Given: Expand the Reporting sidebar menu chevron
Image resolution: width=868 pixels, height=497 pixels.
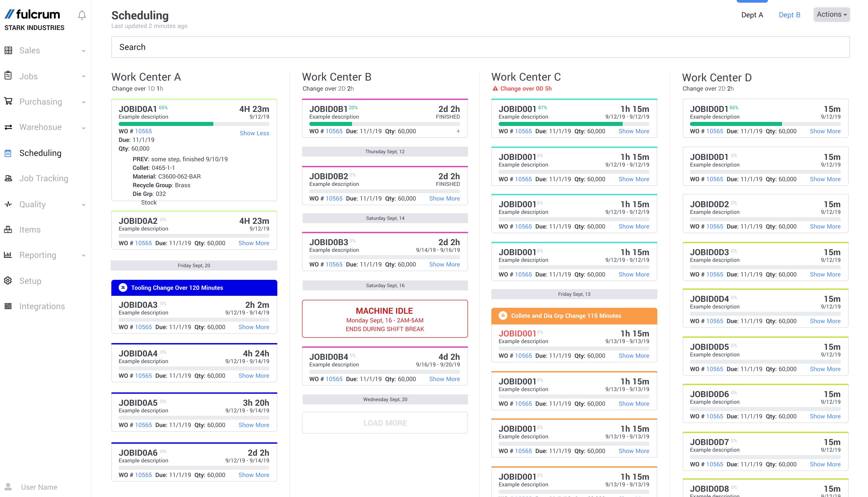Looking at the screenshot, I should 84,255.
